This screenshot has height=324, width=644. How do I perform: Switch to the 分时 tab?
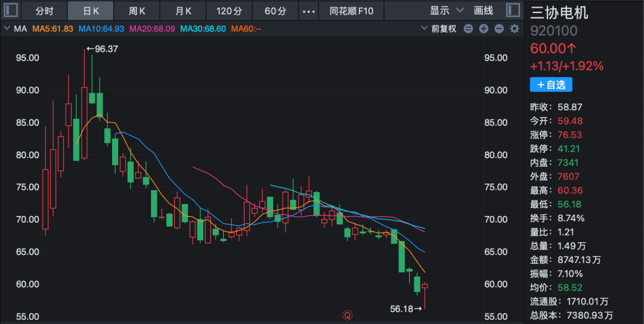[x=44, y=11]
